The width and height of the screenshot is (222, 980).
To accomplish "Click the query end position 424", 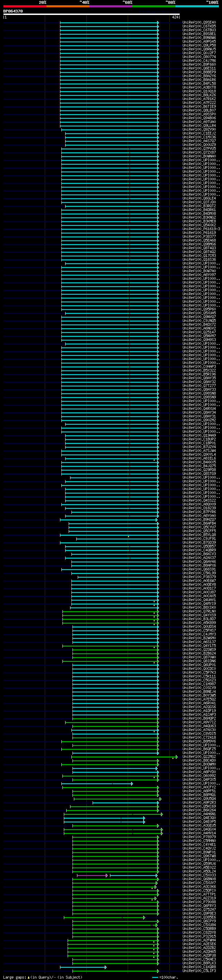I will coord(175,17).
